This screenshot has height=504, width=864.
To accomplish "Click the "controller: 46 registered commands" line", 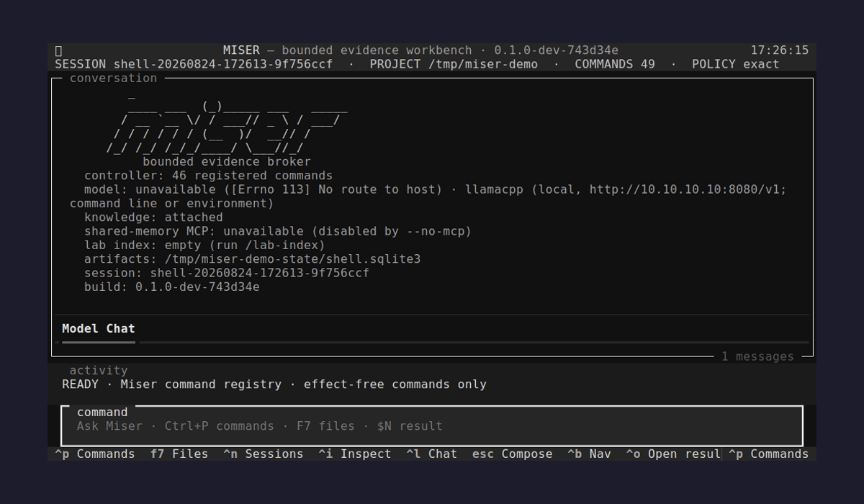I will (x=208, y=176).
